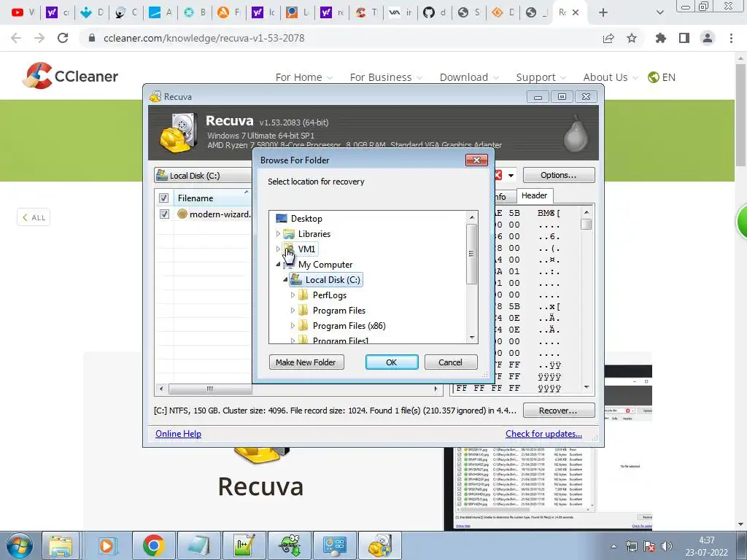This screenshot has width=747, height=560.
Task: Open the Local Disk (C:) drive combo box
Action: tap(204, 175)
